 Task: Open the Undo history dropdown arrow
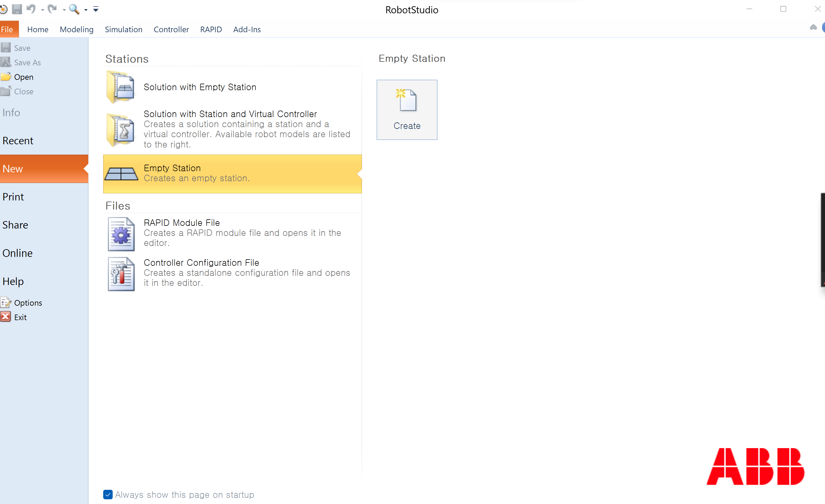[x=43, y=10]
